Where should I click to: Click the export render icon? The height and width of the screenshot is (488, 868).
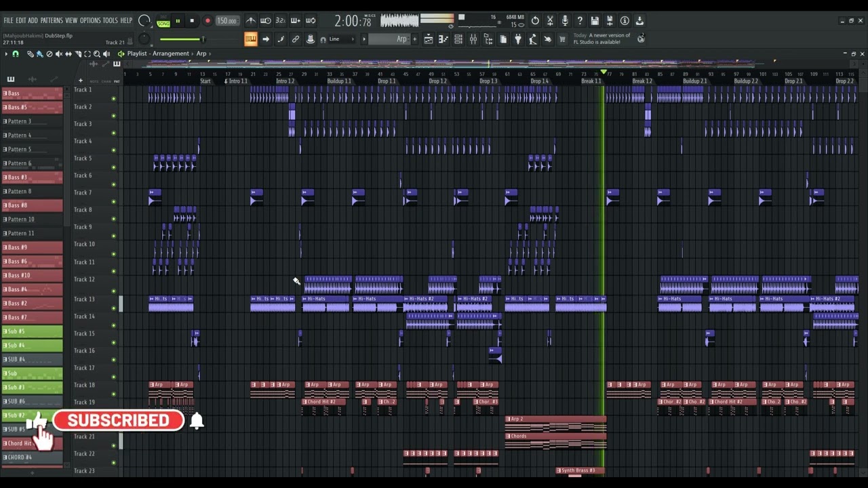click(639, 21)
